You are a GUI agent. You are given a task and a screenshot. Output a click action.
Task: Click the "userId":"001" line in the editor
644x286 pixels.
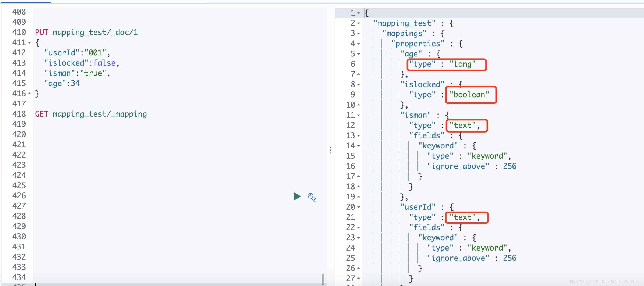[77, 53]
